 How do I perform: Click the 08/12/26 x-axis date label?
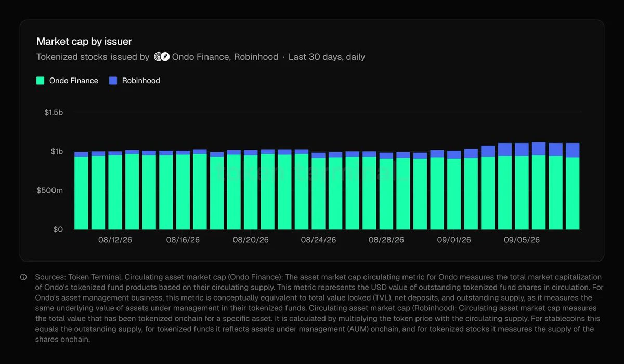(x=115, y=240)
